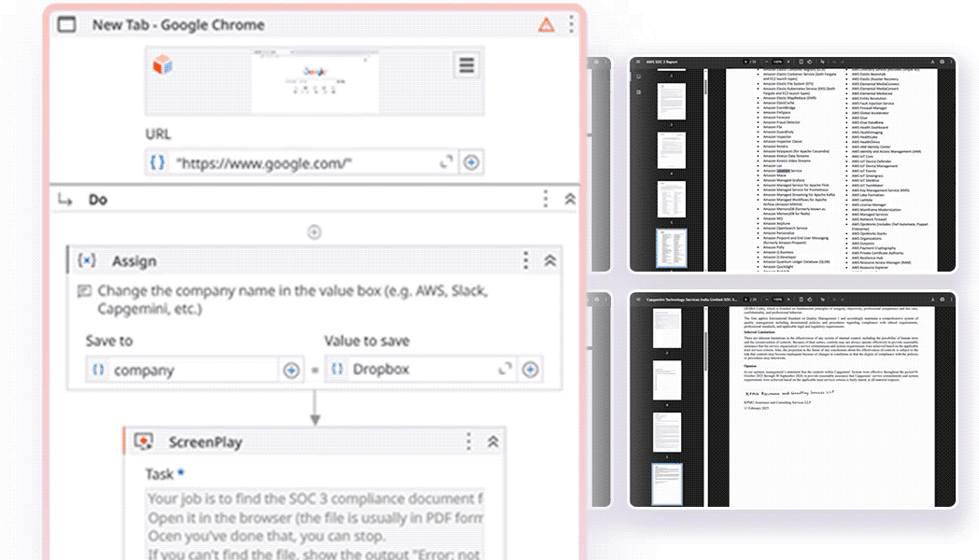Screen dimensions: 979x560
Task: Add an activity with the plus circle above Assign
Action: pyautogui.click(x=314, y=232)
